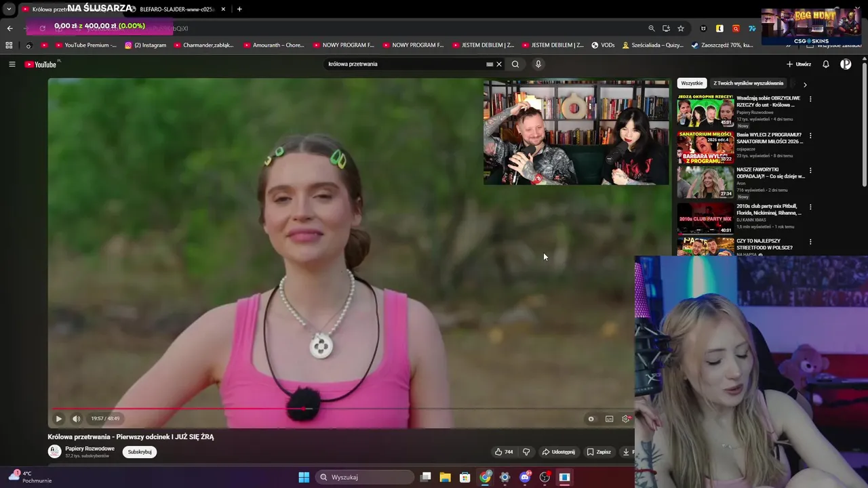This screenshot has height=488, width=868.
Task: Open options menu for '2010s club party mix'
Action: (810, 207)
